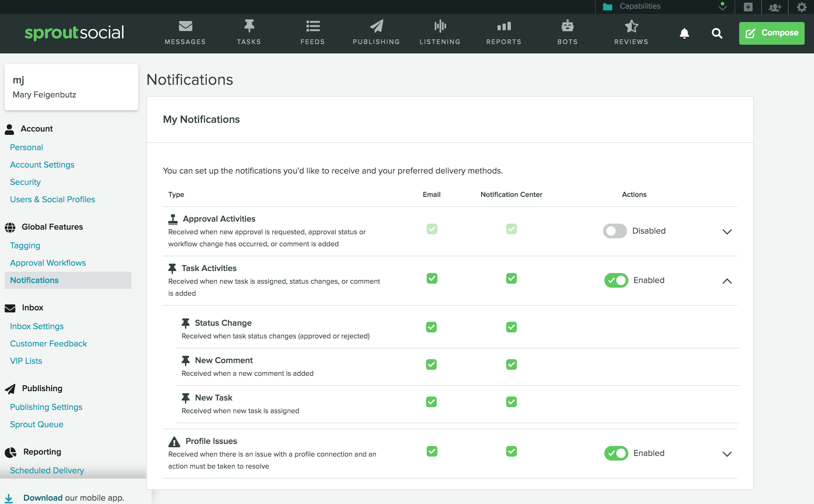Open the Messages envelope icon

185,26
